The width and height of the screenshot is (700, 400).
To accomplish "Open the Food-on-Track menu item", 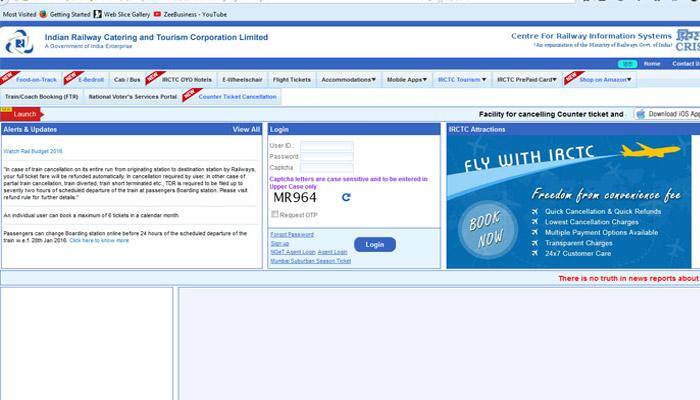I will (x=36, y=79).
